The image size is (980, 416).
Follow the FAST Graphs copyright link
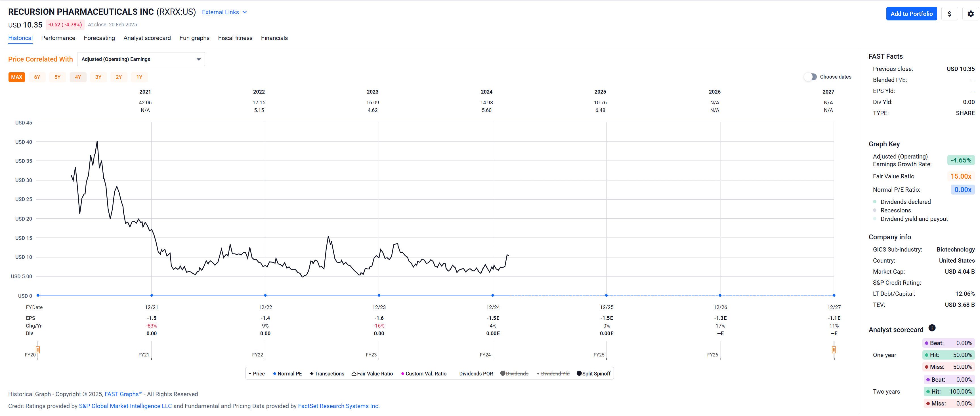click(x=123, y=394)
